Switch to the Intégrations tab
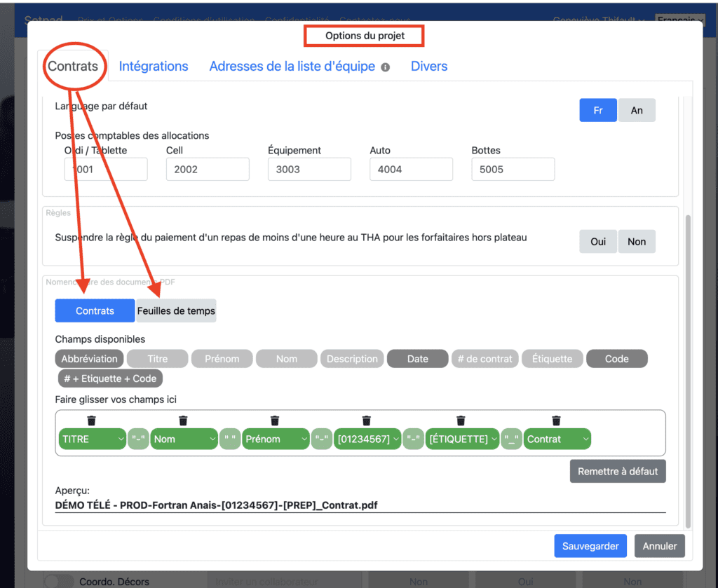The height and width of the screenshot is (588, 718). (154, 67)
